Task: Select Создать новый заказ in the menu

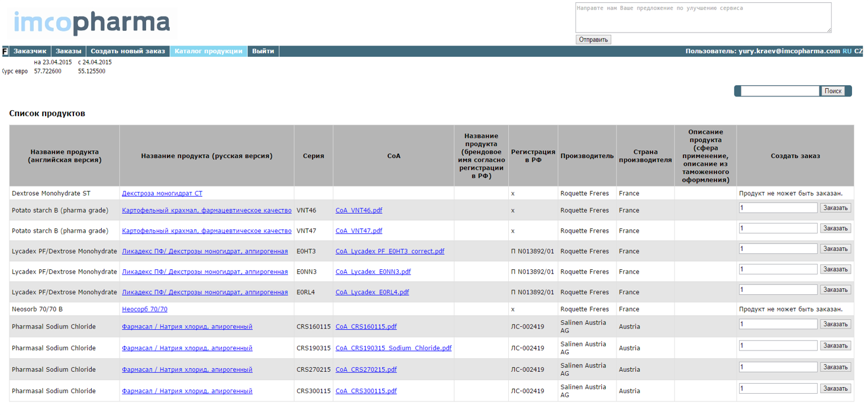Action: (x=128, y=52)
